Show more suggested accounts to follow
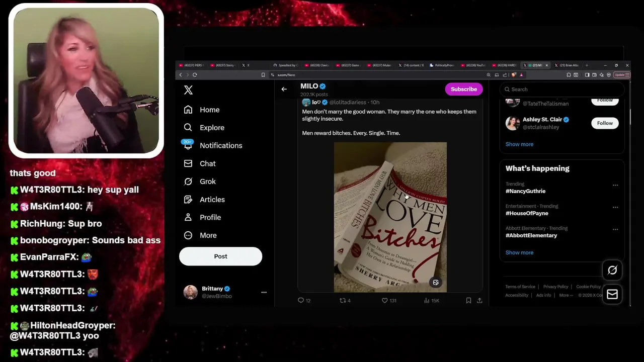 (x=519, y=144)
